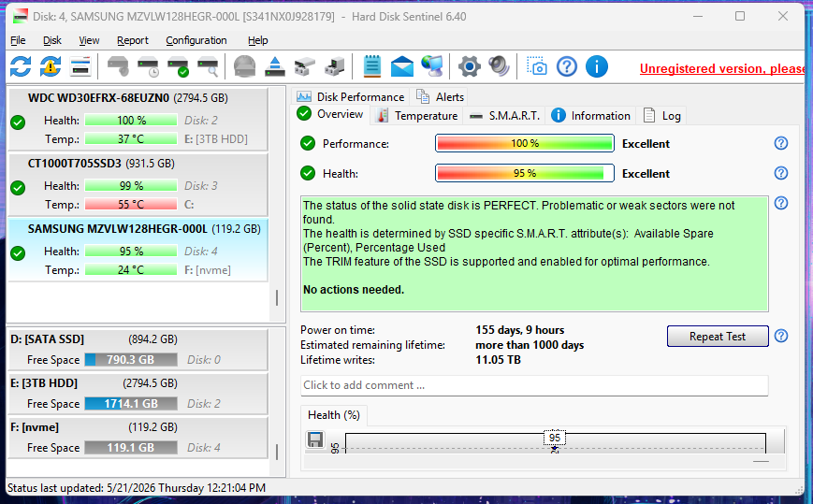The image size is (813, 504).
Task: Open the blue notepad report icon
Action: click(x=371, y=66)
